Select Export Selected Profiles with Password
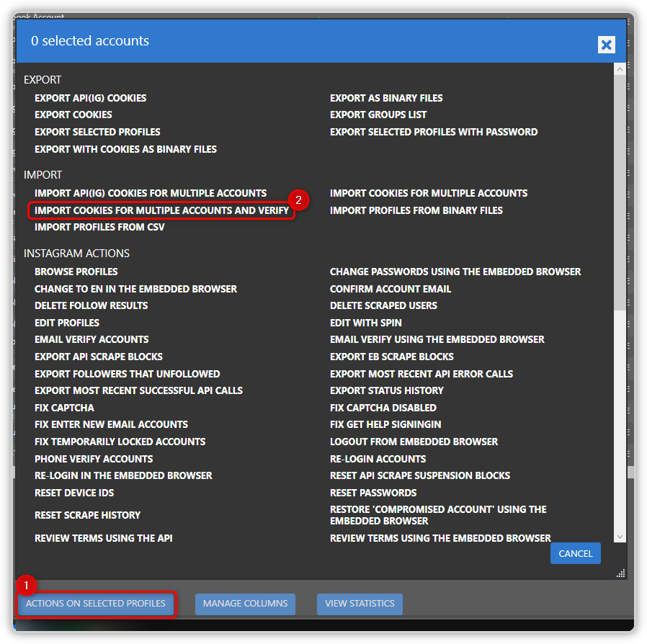Screen dimensions: 647x644 [434, 132]
